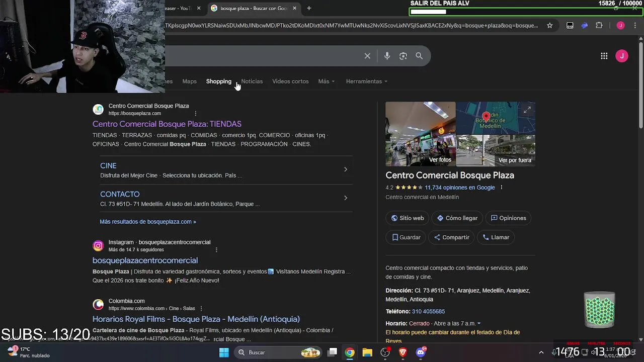Open the Chrome extensions puzzle icon
Image resolution: width=644 pixels, height=362 pixels.
click(599, 25)
